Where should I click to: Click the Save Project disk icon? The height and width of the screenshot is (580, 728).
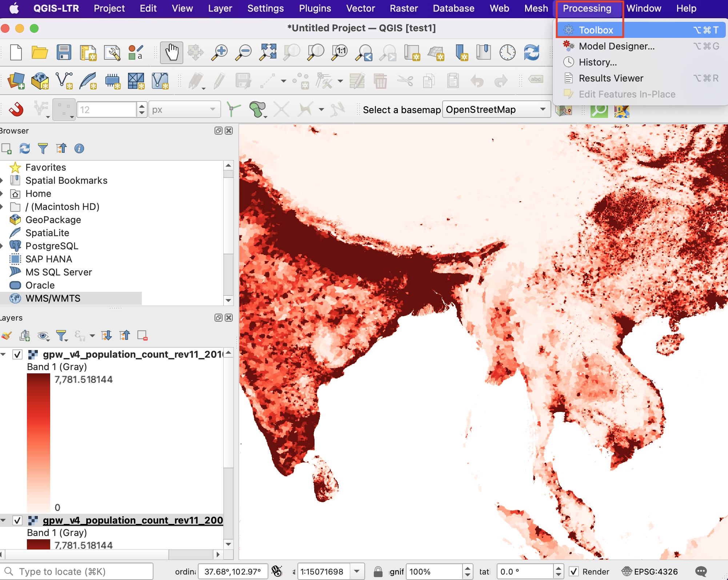tap(64, 53)
